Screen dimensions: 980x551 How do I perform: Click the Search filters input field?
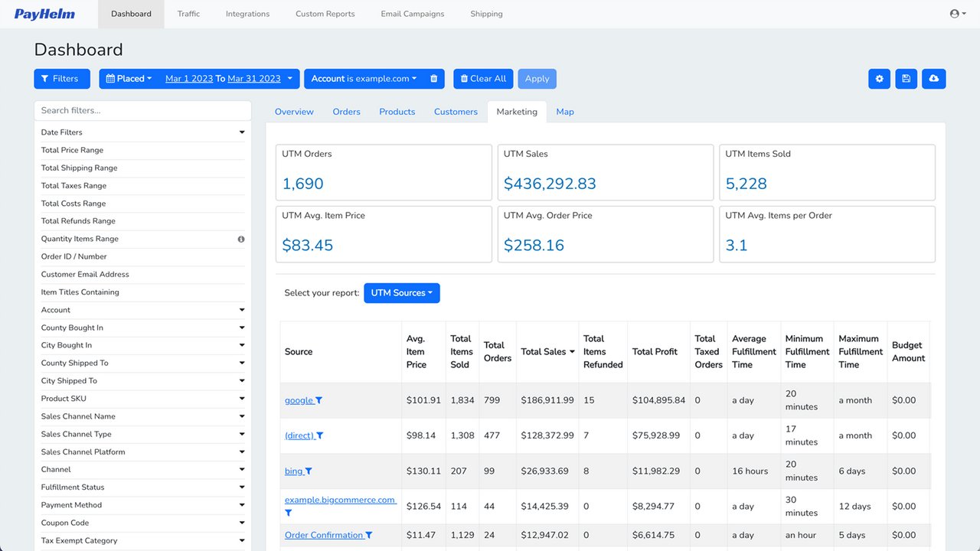pyautogui.click(x=142, y=110)
